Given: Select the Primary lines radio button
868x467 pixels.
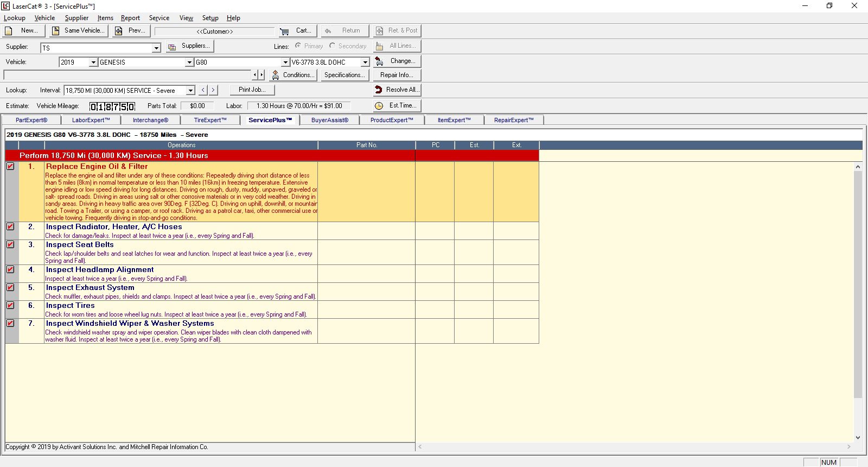Looking at the screenshot, I should point(298,46).
